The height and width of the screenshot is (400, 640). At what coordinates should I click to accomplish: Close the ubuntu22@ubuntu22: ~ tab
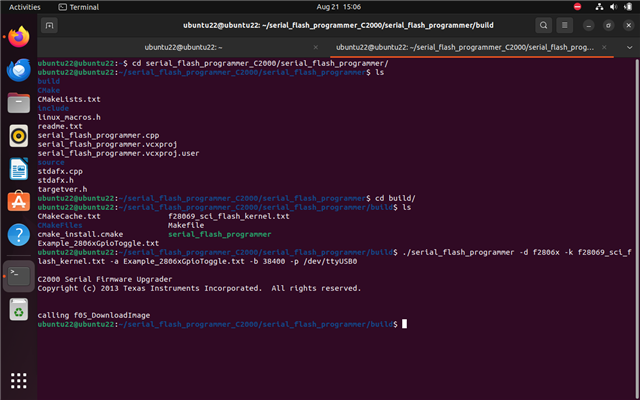pos(316,47)
